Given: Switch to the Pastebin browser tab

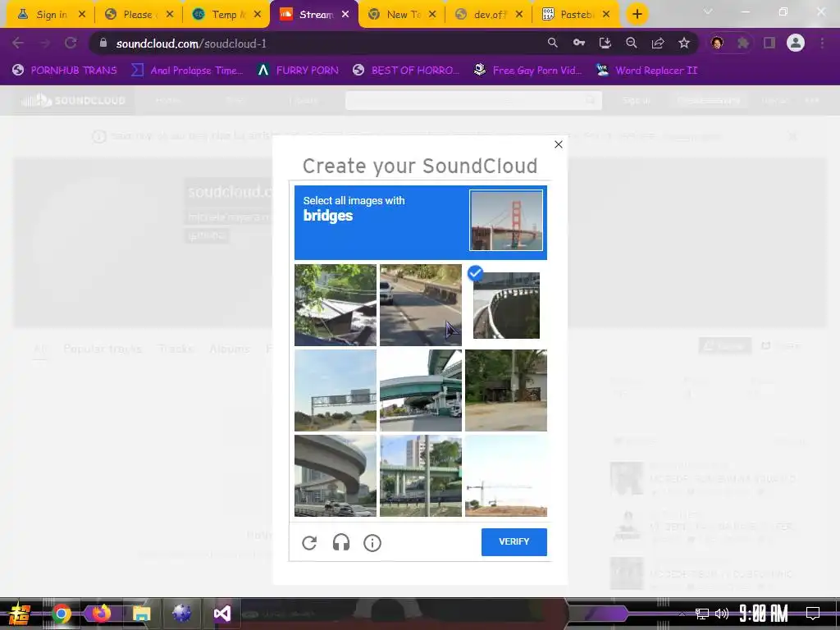Looking at the screenshot, I should pos(575,15).
